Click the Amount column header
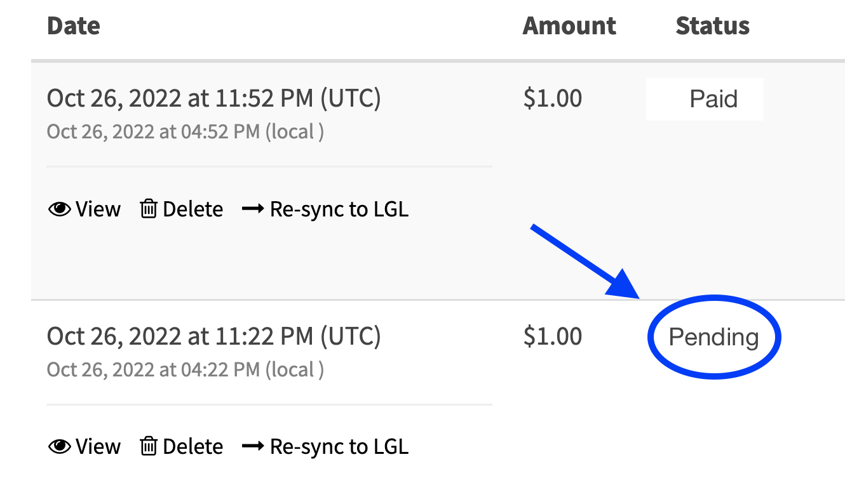The image size is (845, 504). 569,26
